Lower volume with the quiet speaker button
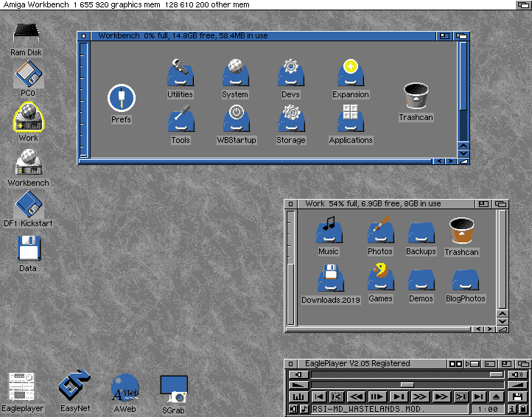Viewport: 532px width, 417px height. [x=298, y=374]
